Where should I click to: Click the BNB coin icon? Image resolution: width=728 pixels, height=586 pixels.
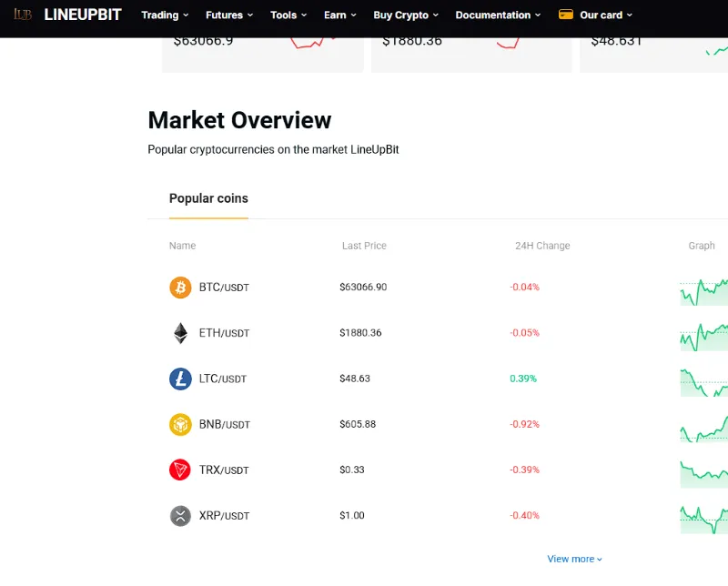tap(180, 424)
